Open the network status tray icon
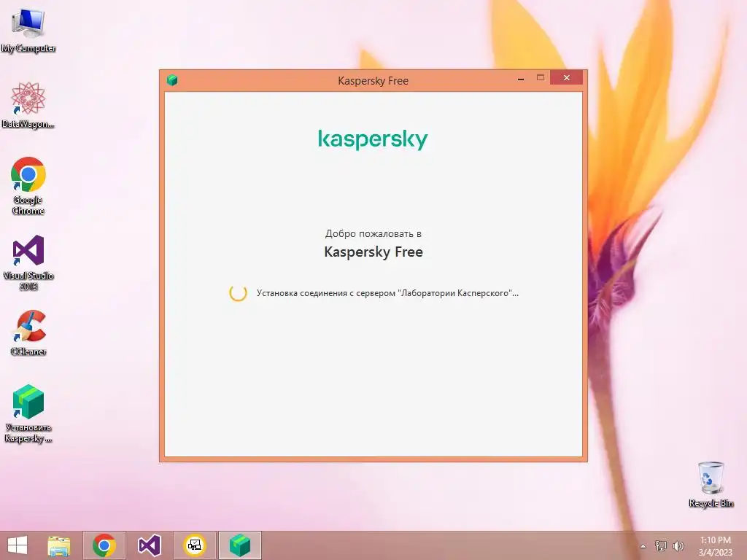 pyautogui.click(x=661, y=545)
